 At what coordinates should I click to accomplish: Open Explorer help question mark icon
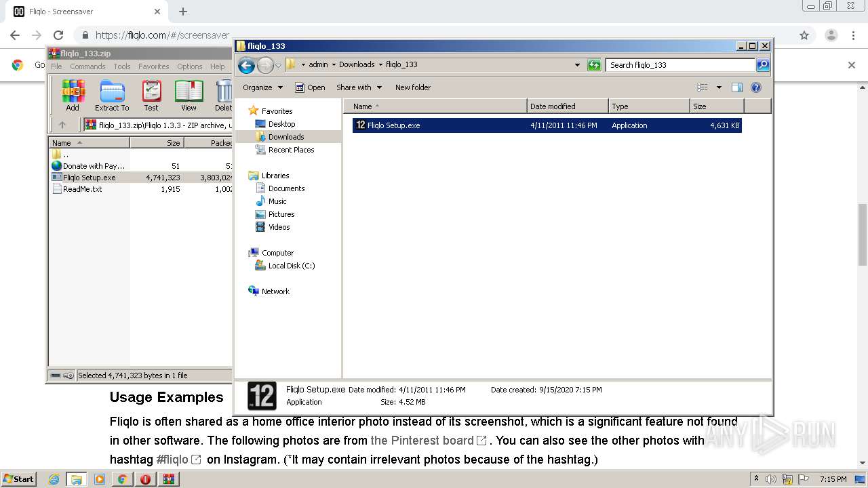[756, 87]
